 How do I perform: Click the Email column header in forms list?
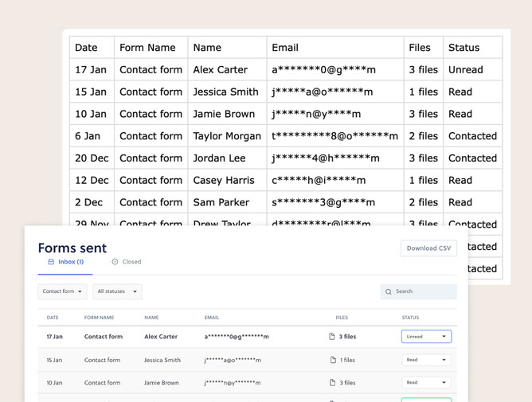point(212,318)
